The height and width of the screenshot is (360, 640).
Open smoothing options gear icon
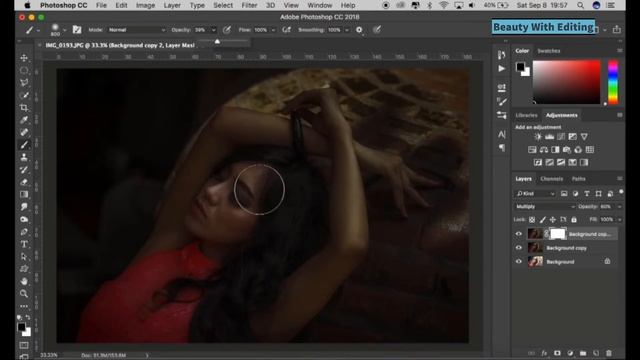click(359, 30)
